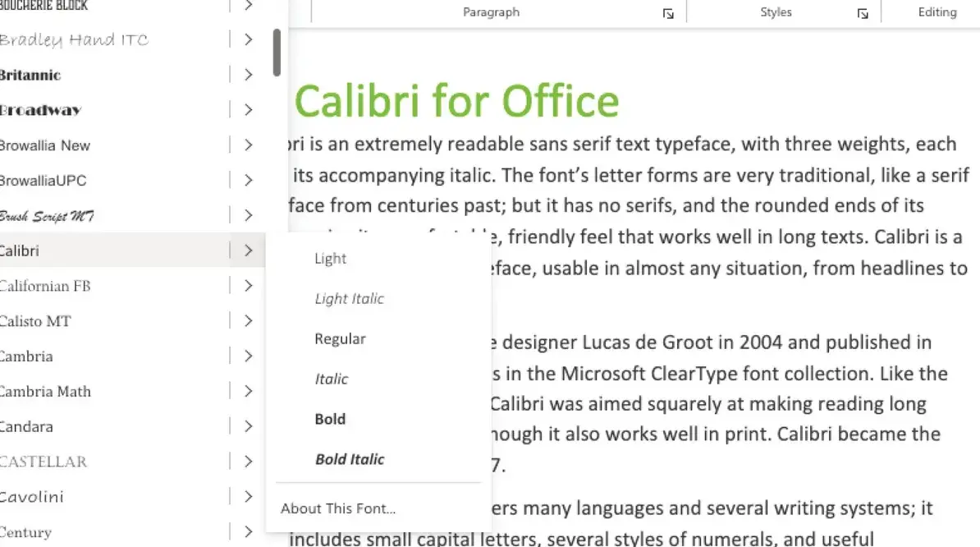
Task: Open About This Font dialog
Action: tap(338, 508)
